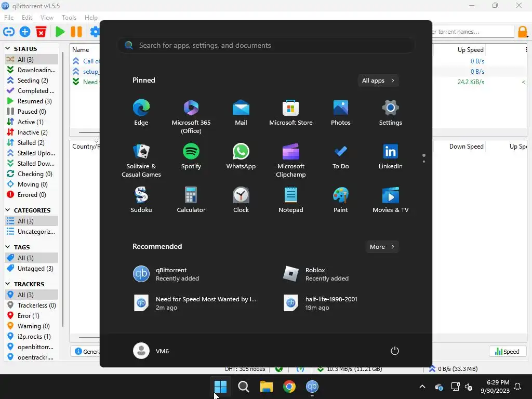The image size is (532, 399).
Task: Open the Mail app
Action: click(241, 113)
